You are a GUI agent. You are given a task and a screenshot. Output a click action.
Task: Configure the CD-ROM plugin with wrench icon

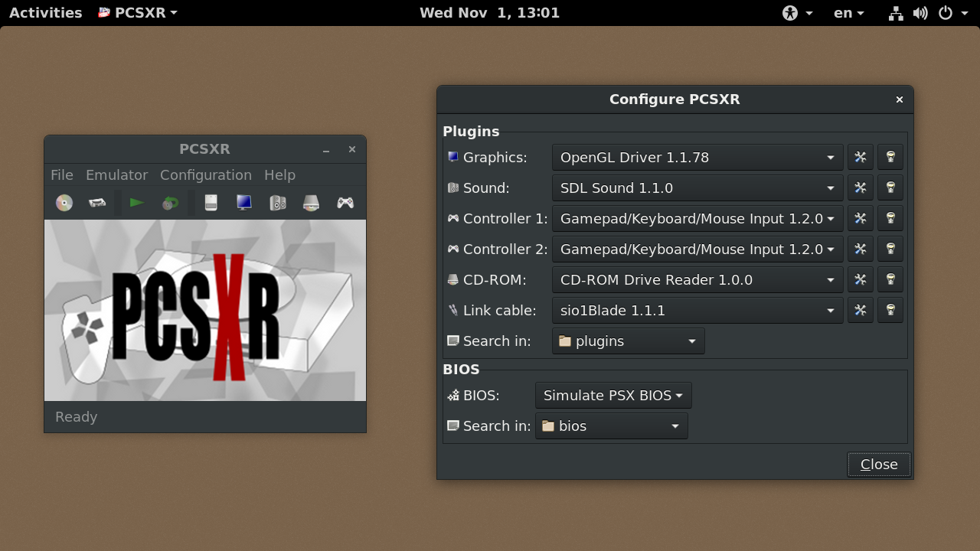click(861, 279)
